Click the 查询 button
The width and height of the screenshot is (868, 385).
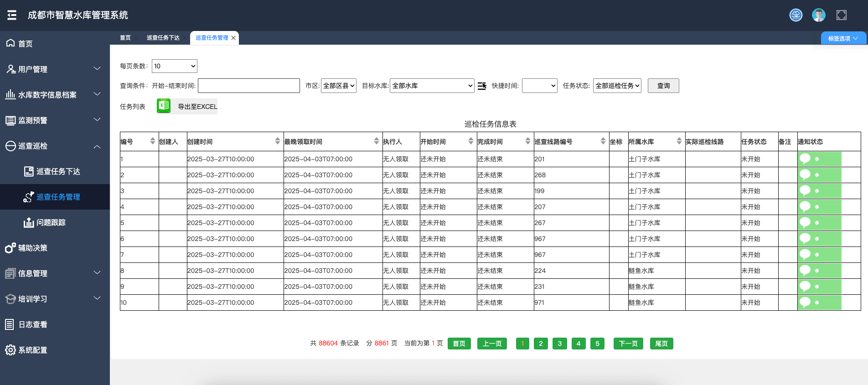[663, 86]
